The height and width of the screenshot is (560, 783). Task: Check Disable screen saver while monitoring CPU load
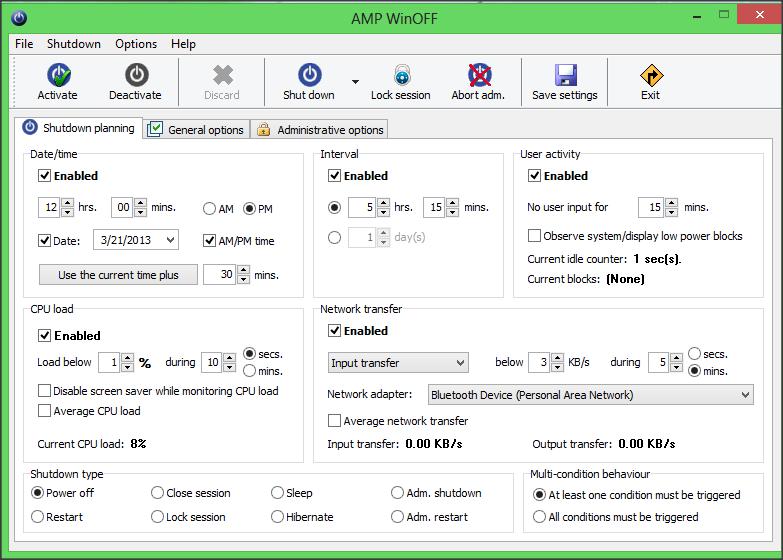pos(44,390)
